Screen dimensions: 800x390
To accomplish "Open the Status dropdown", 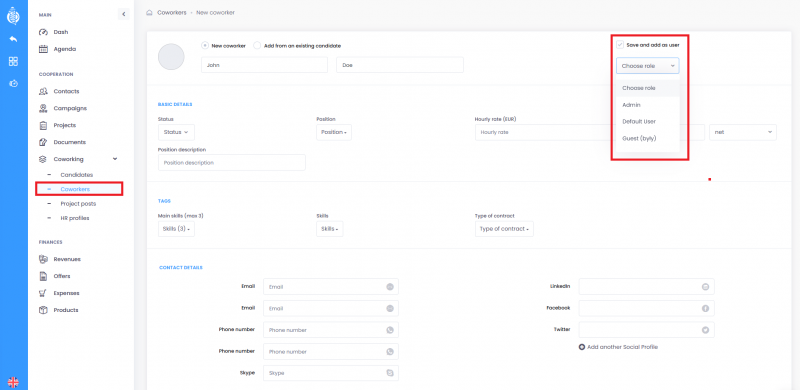I will (176, 132).
